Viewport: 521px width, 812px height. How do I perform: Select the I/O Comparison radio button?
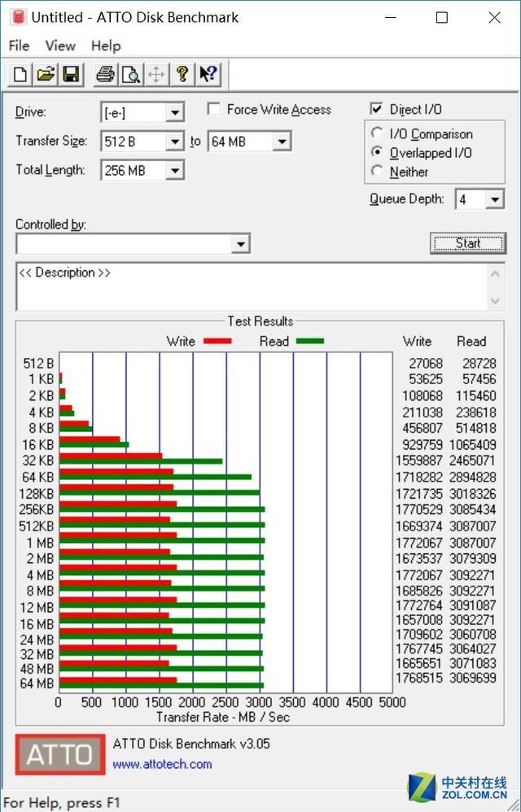coord(377,133)
